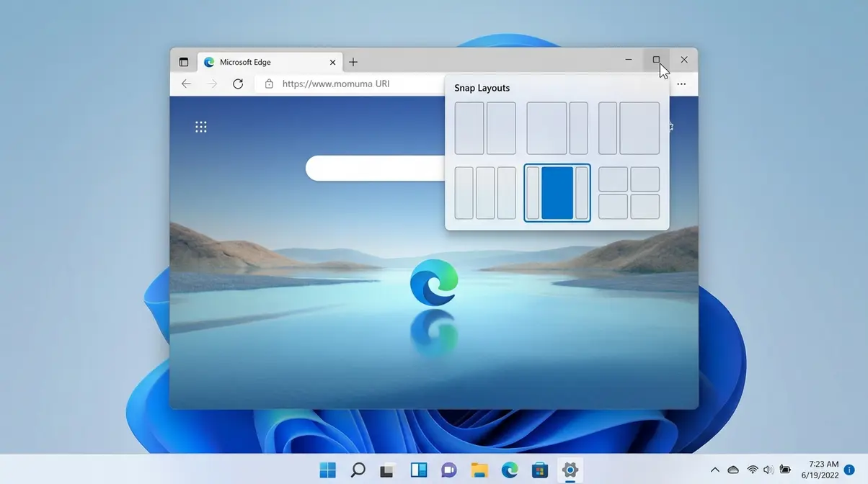The image size is (868, 484).
Task: Open the tab actions menu icon
Action: pyautogui.click(x=184, y=62)
